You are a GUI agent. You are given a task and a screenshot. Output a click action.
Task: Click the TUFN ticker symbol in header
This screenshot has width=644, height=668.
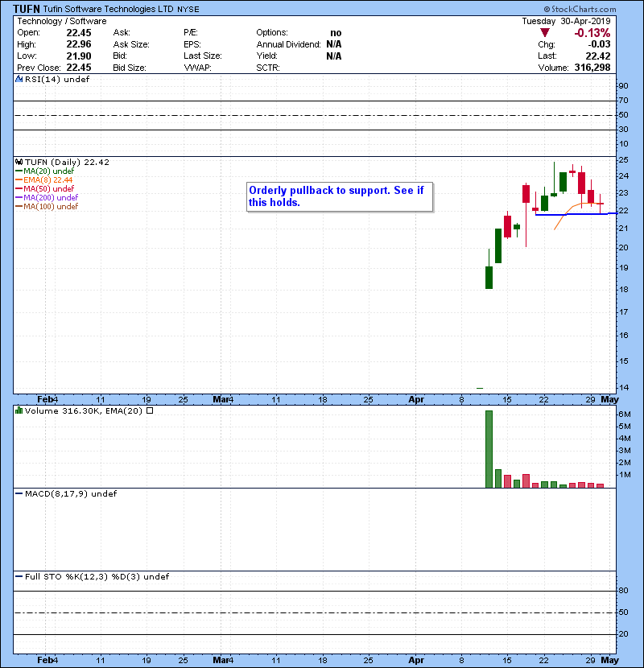click(x=28, y=8)
